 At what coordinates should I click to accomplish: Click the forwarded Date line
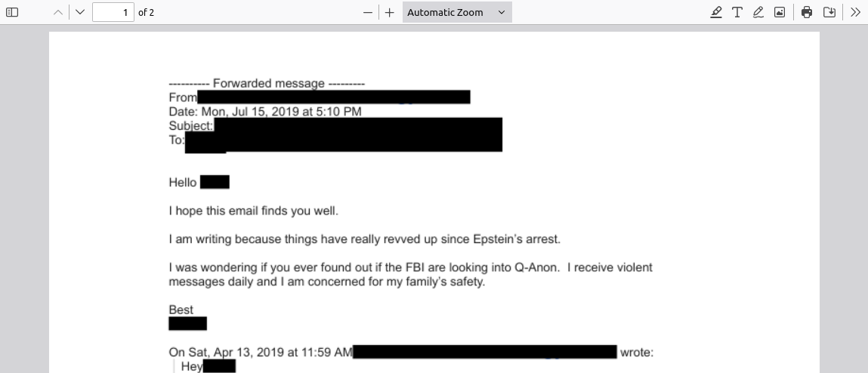265,112
